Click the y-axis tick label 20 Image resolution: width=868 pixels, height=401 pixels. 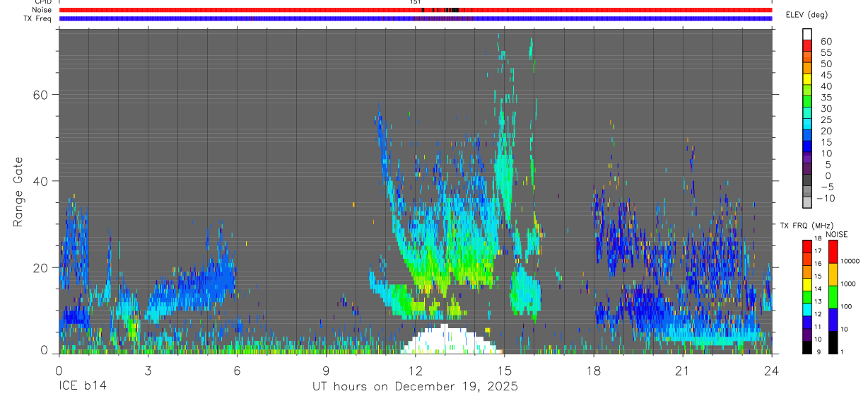[x=41, y=267]
